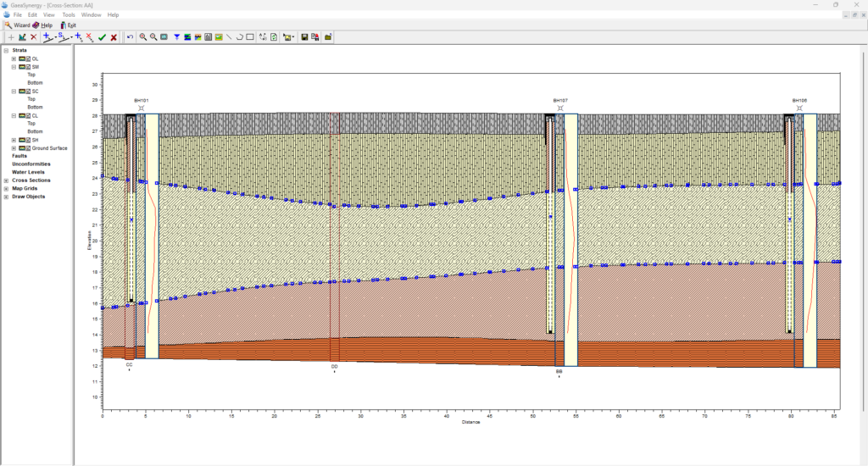Select the draw rectangle tool
This screenshot has width=868, height=466.
tap(250, 37)
